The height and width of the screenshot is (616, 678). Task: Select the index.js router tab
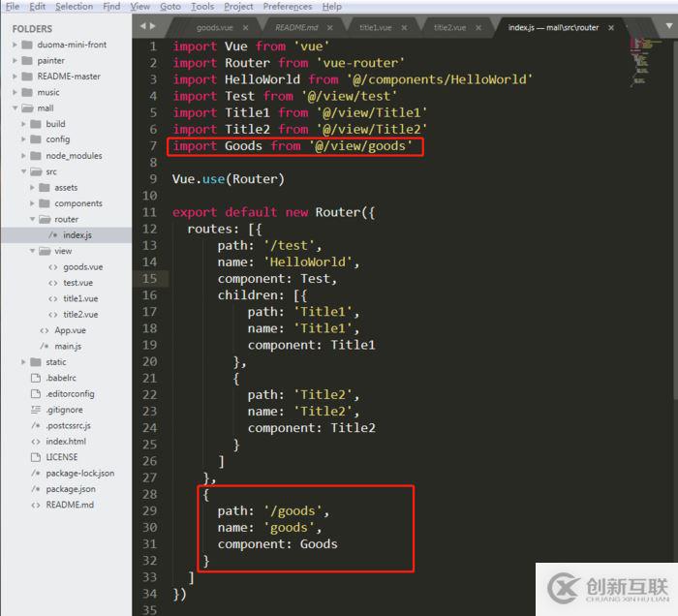(x=553, y=28)
